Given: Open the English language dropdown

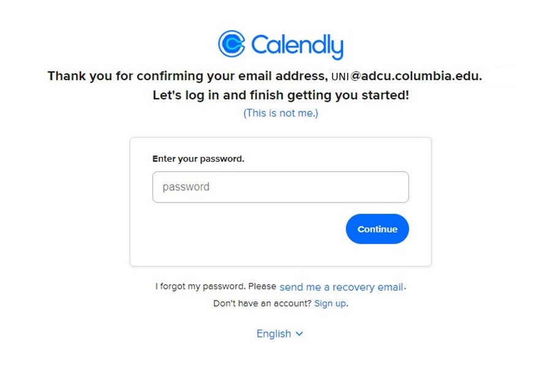Looking at the screenshot, I should pos(280,334).
